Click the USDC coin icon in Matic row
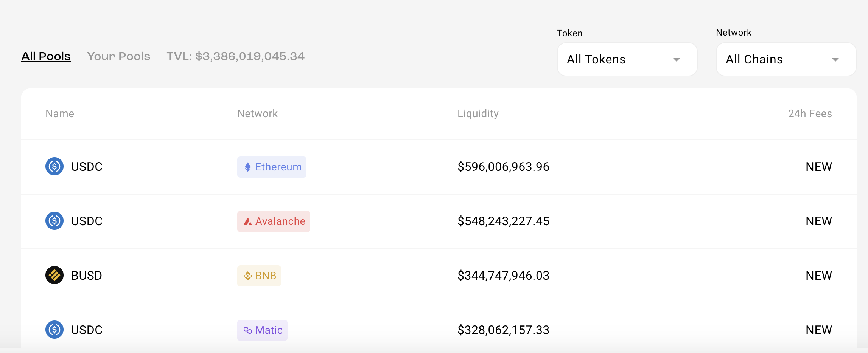 coord(54,330)
